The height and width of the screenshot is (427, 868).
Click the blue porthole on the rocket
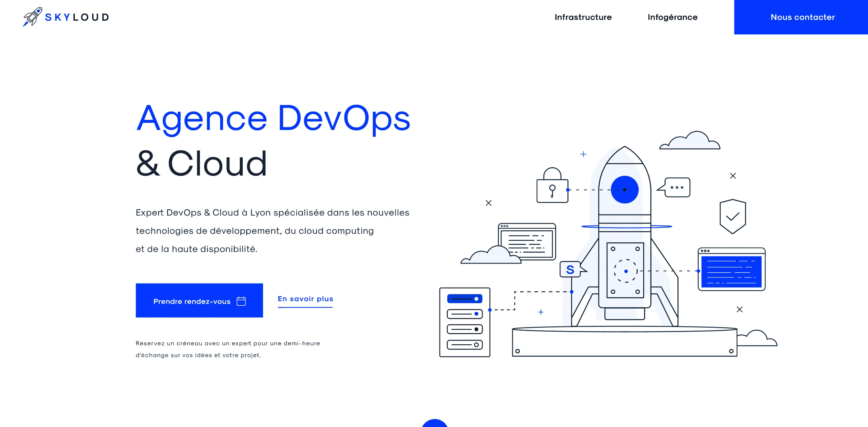coord(624,190)
